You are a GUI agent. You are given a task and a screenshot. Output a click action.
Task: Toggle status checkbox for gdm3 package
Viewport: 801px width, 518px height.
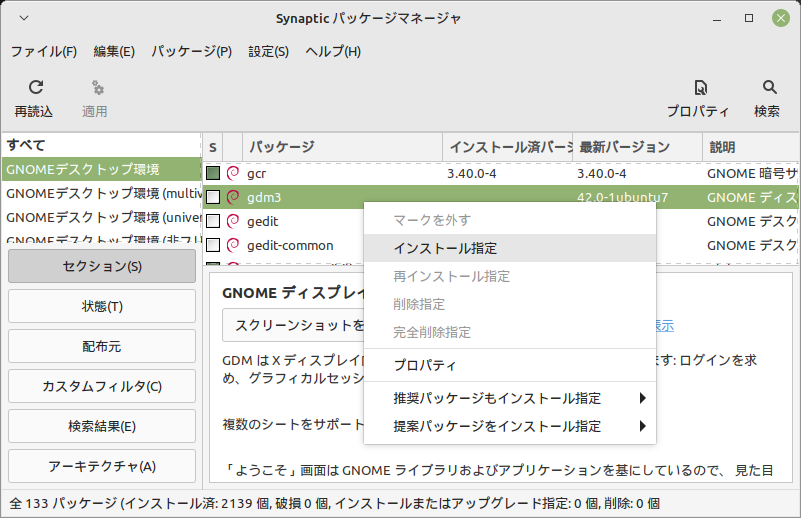coord(213,197)
